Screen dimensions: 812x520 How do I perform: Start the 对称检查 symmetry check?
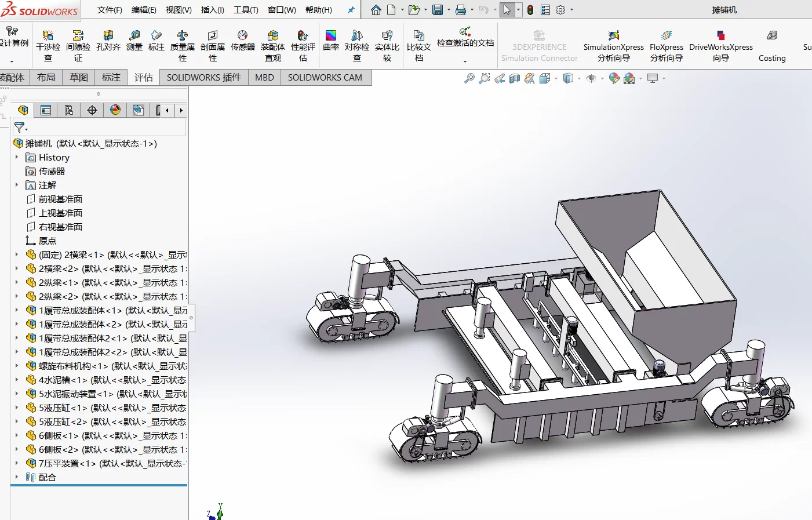point(357,46)
